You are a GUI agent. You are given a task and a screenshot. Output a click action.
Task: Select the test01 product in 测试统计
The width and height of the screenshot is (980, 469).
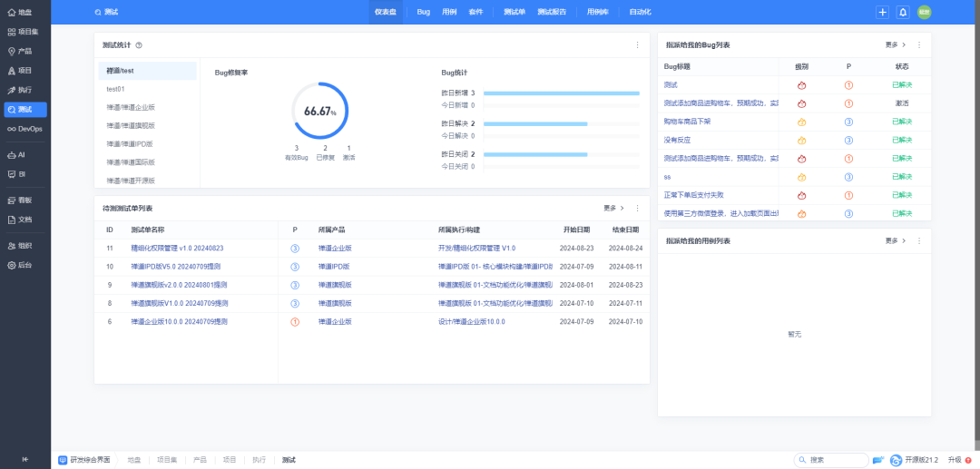(x=116, y=89)
